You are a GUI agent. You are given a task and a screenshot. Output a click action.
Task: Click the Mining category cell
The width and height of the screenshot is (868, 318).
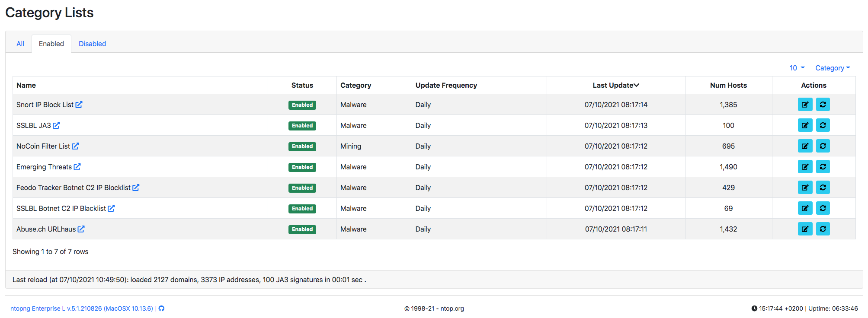351,146
